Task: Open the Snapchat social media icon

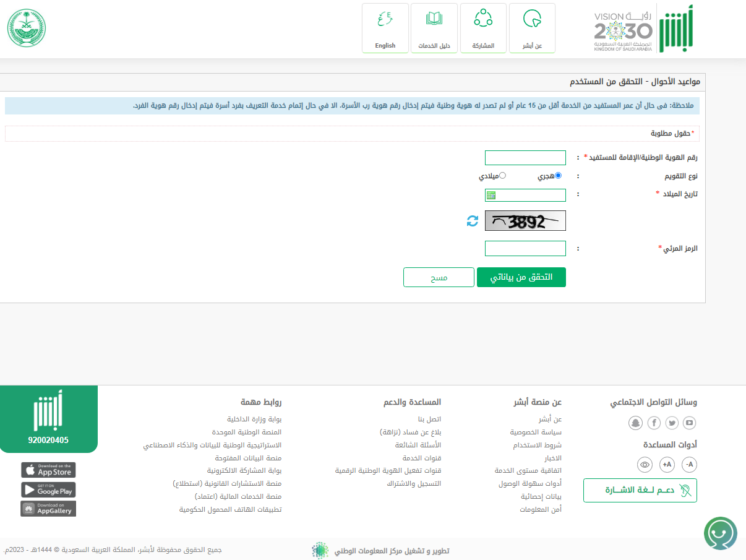Action: pyautogui.click(x=635, y=423)
